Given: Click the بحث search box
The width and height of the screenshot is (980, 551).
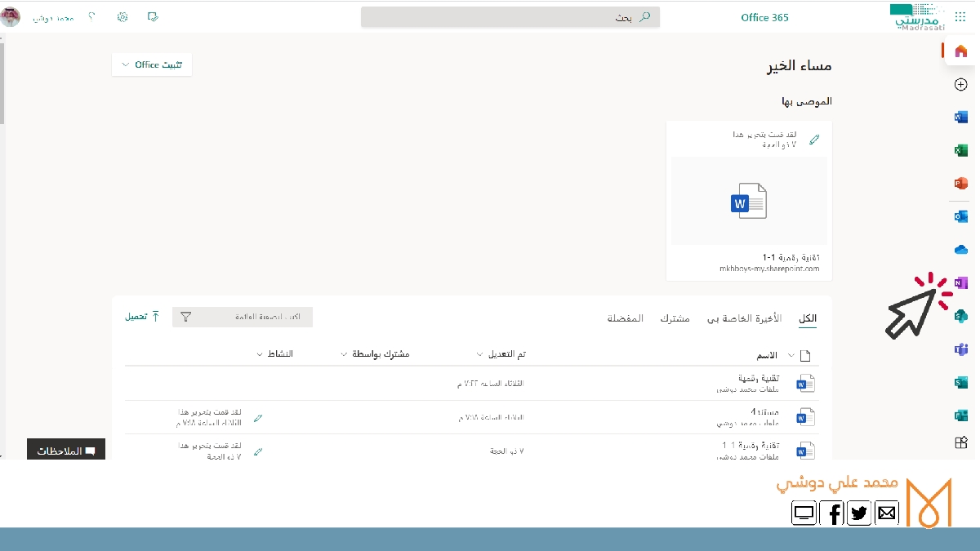Looking at the screenshot, I should [x=510, y=17].
